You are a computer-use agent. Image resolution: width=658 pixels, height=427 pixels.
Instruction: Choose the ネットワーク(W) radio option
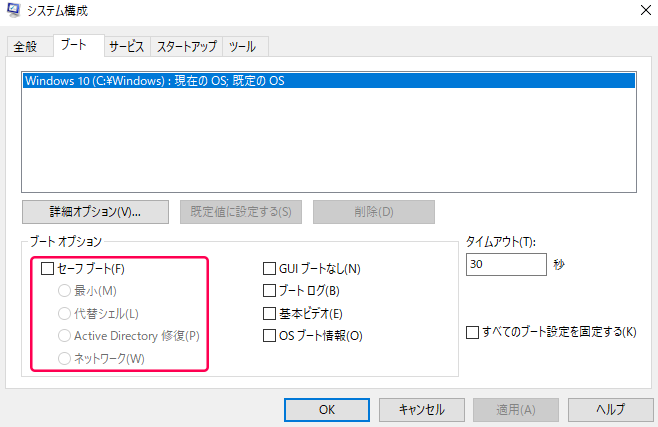[64, 358]
